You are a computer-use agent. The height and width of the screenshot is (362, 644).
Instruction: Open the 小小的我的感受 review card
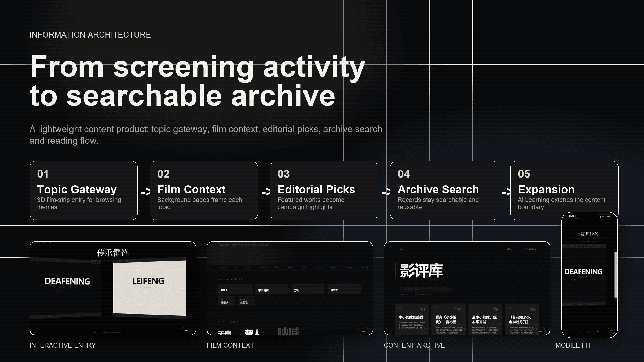(x=412, y=319)
